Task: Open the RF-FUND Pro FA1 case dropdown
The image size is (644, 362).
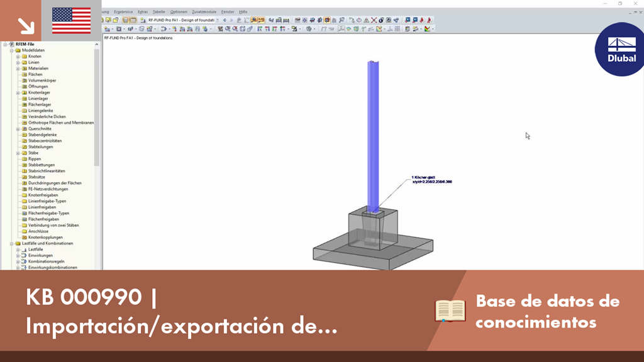Action: tap(218, 19)
